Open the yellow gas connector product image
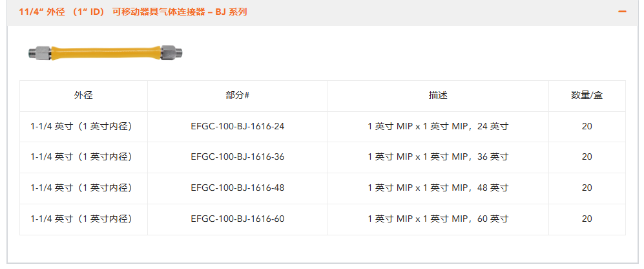This screenshot has width=644, height=269. pos(106,52)
